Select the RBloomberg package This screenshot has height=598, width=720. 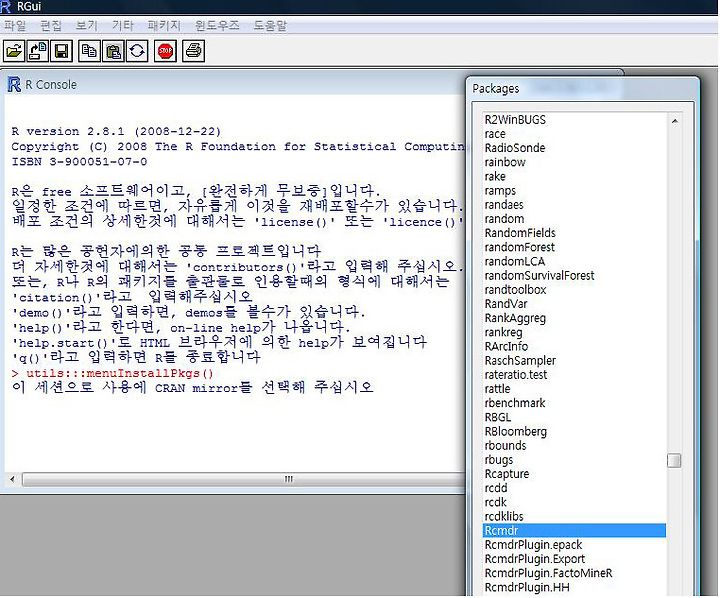tap(574, 432)
